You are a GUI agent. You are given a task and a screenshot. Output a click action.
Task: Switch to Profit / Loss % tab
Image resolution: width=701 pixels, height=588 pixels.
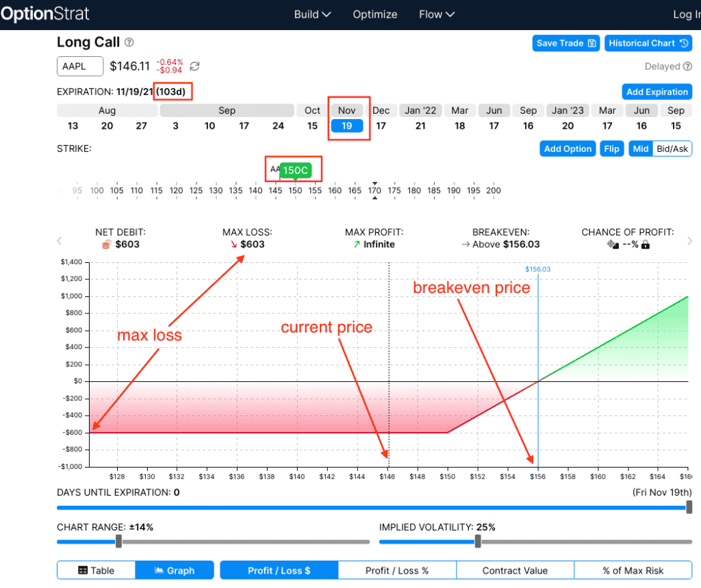pyautogui.click(x=397, y=570)
